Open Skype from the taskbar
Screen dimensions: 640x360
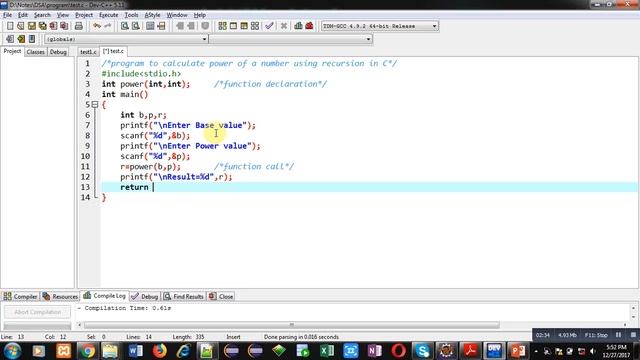click(422, 351)
